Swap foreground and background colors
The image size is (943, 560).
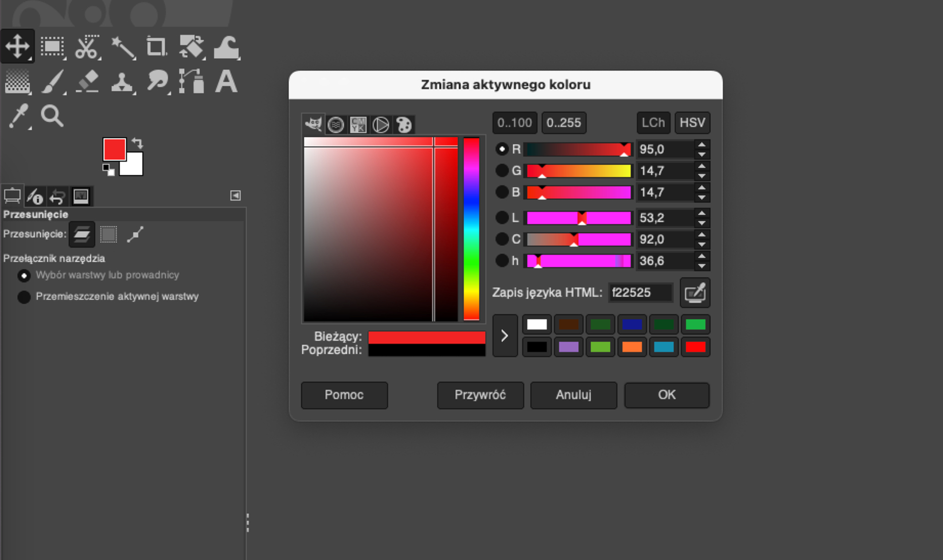pyautogui.click(x=138, y=143)
